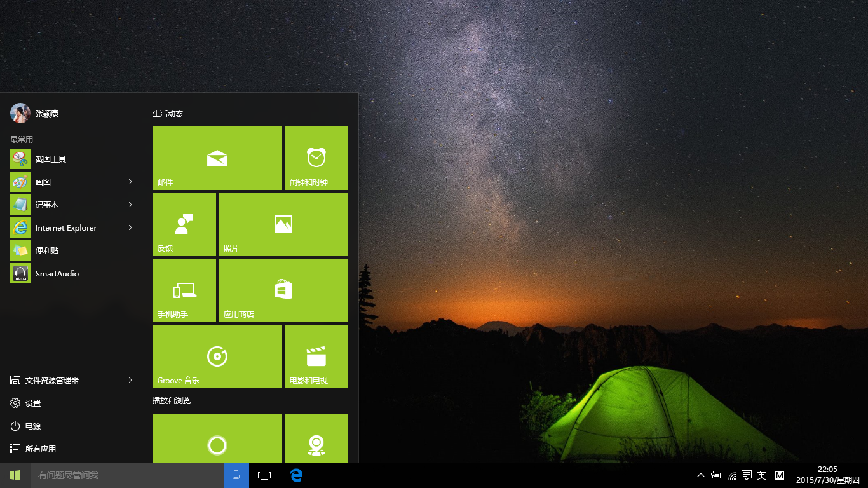The height and width of the screenshot is (488, 868).
Task: Open the 应用商店 Store tile
Action: (x=283, y=290)
